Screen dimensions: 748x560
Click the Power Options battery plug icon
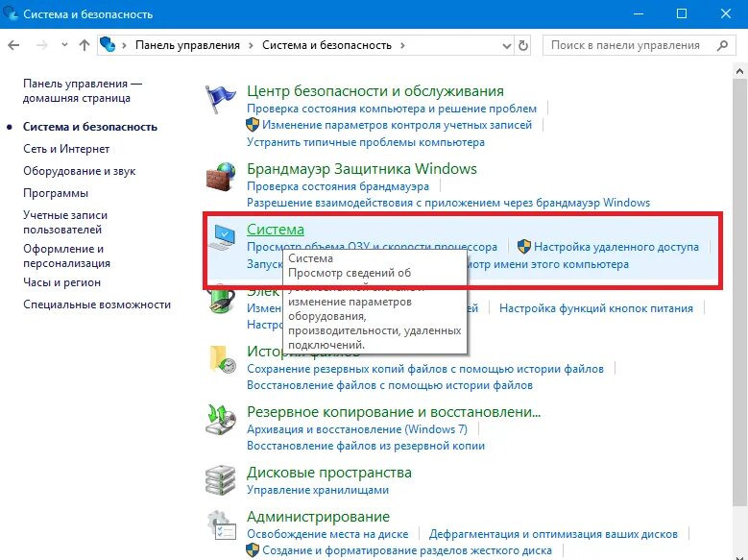coord(223,301)
